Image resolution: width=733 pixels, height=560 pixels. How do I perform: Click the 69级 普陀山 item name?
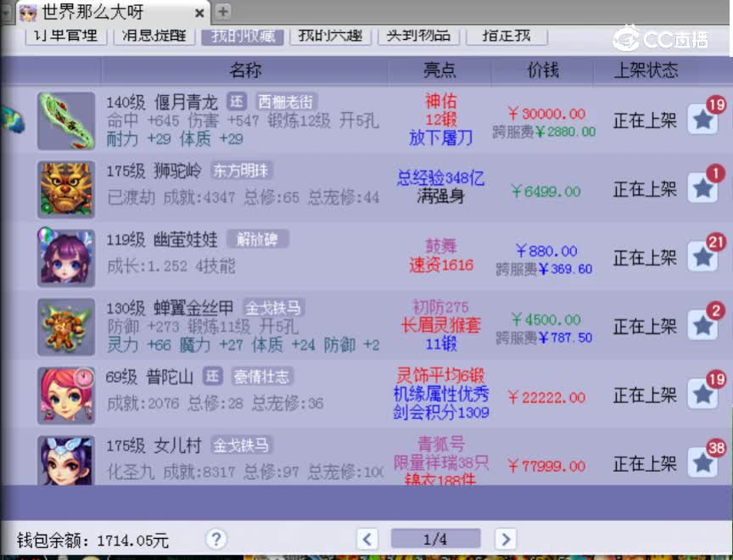(x=149, y=377)
